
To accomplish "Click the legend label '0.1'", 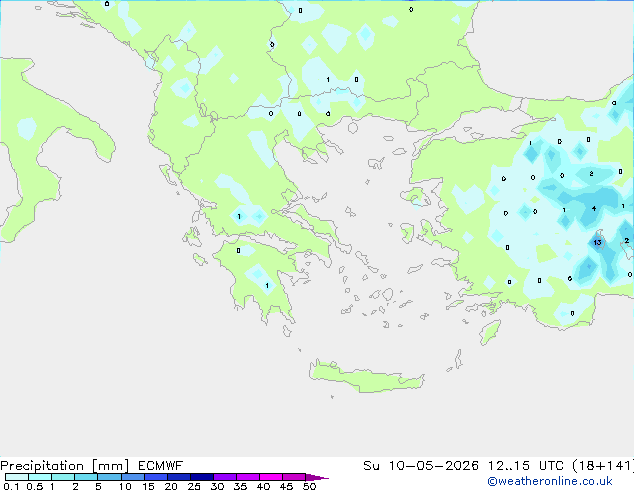I will click(x=11, y=486).
